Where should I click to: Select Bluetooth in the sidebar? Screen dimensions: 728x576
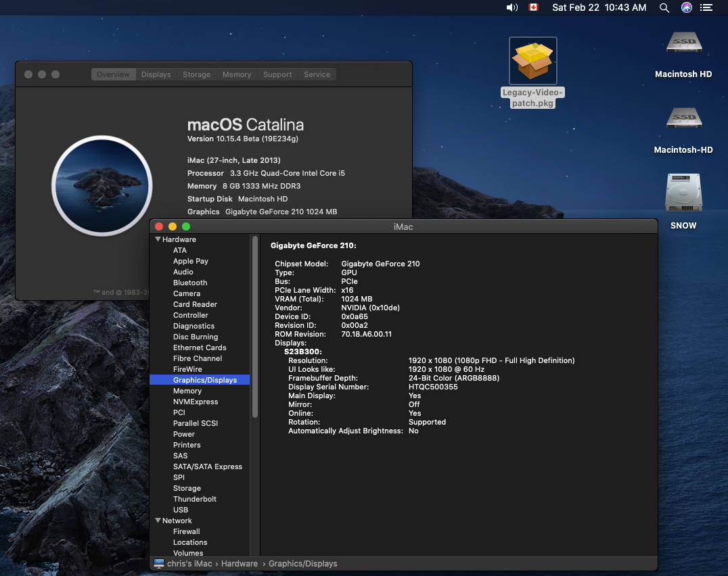tap(190, 283)
